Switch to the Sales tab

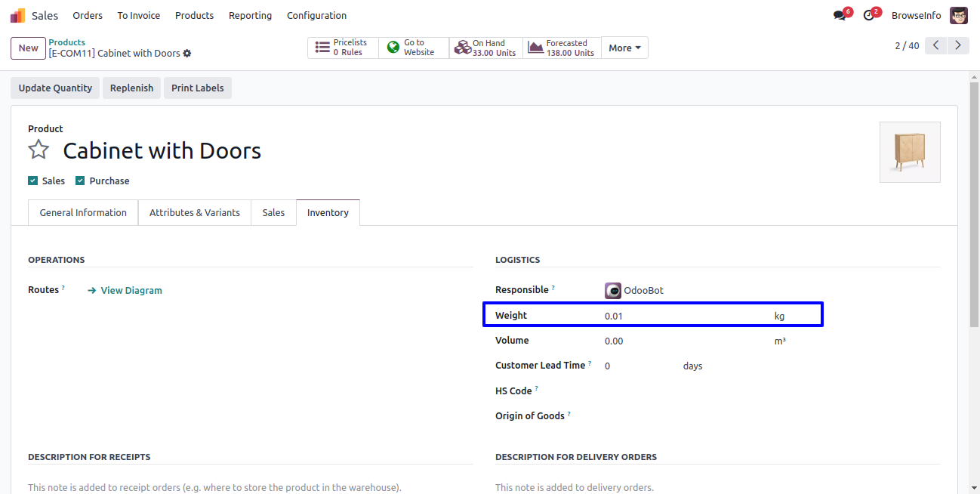(x=273, y=213)
